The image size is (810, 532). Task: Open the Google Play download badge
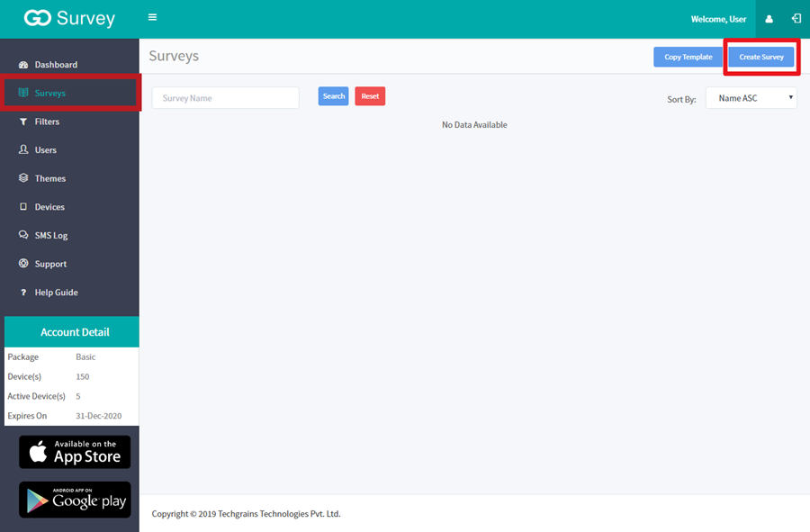click(75, 500)
